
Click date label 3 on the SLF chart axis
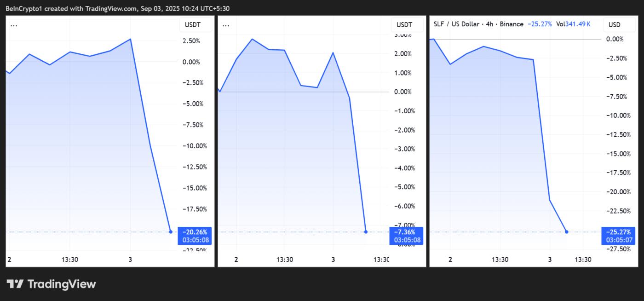550,260
